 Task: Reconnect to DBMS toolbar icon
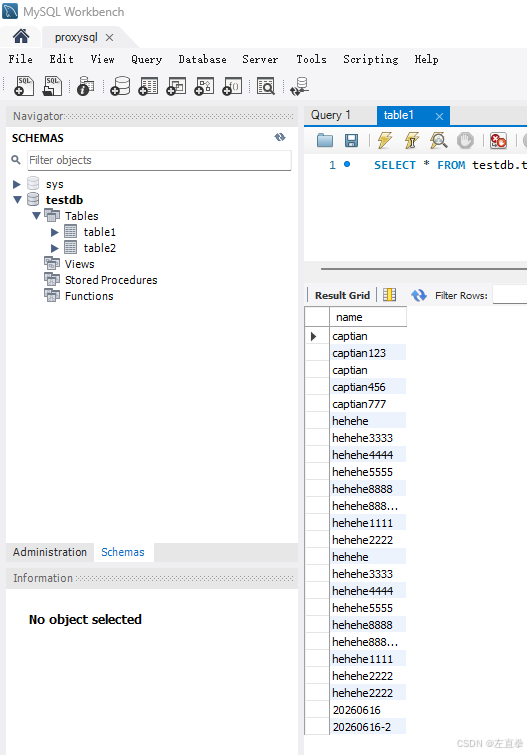(x=299, y=86)
